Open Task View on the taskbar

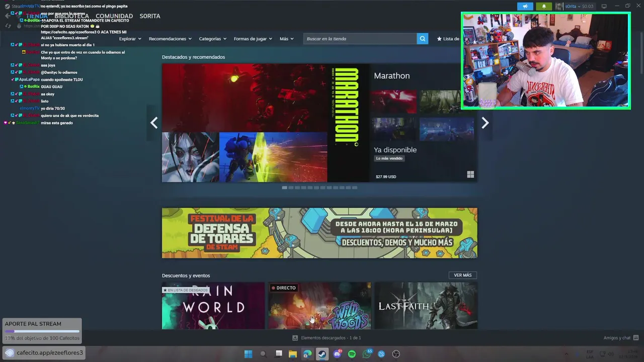pos(278,354)
